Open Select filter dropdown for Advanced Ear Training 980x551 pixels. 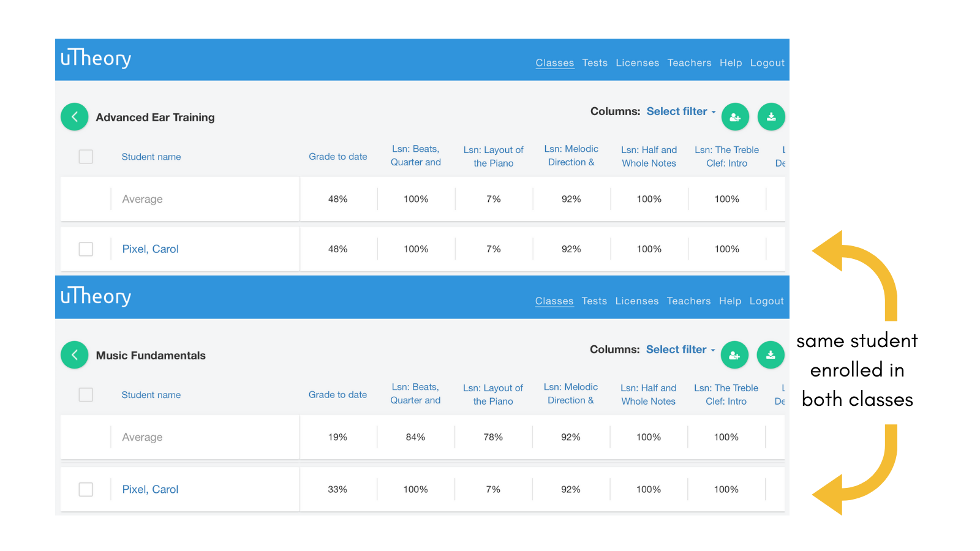[681, 111]
